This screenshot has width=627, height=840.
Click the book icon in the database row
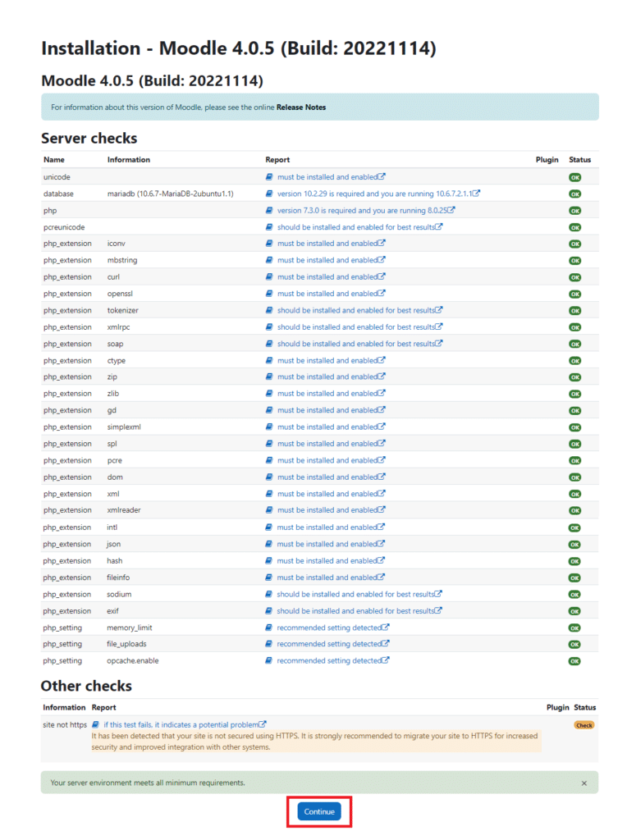coord(269,194)
